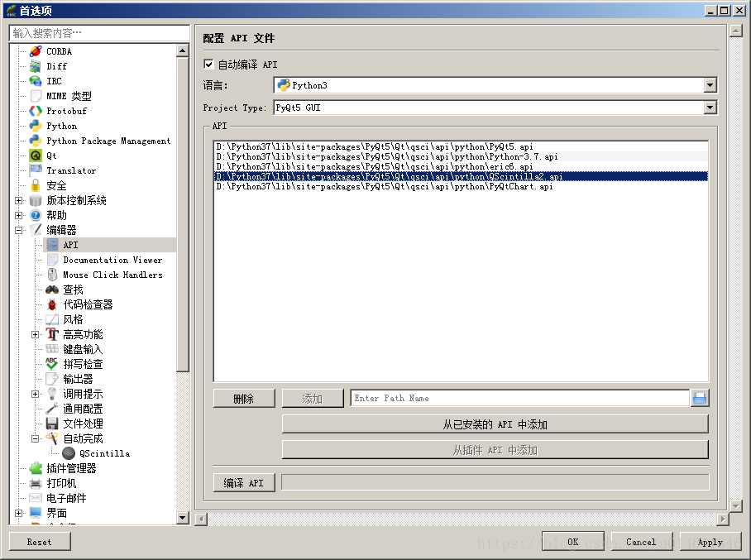Viewport: 751px width, 560px height.
Task: Click the Reset button
Action: pyautogui.click(x=40, y=542)
